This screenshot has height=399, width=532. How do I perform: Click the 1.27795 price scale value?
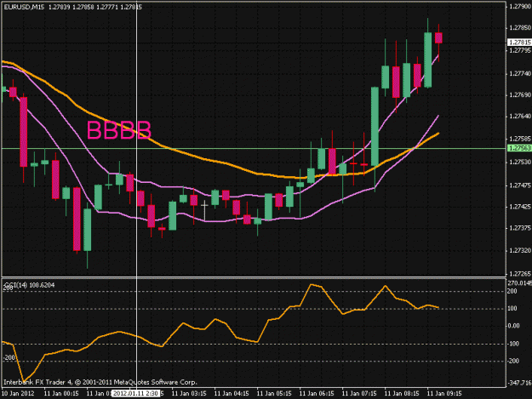pyautogui.click(x=520, y=50)
